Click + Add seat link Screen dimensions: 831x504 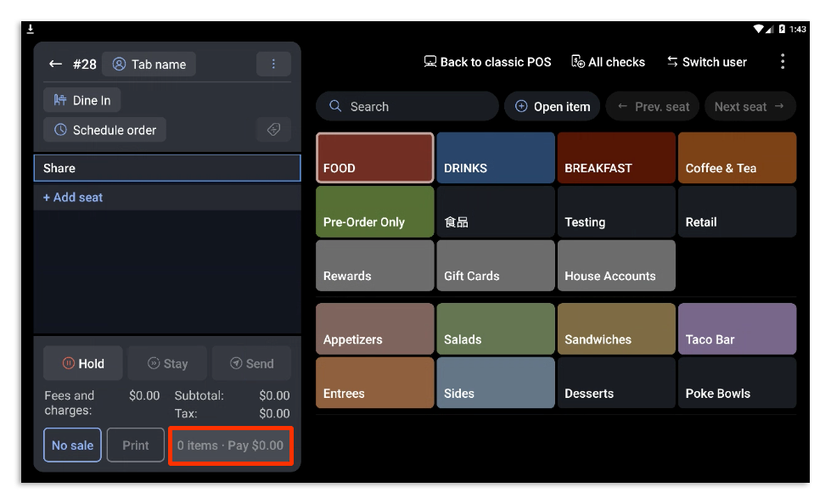coord(73,197)
